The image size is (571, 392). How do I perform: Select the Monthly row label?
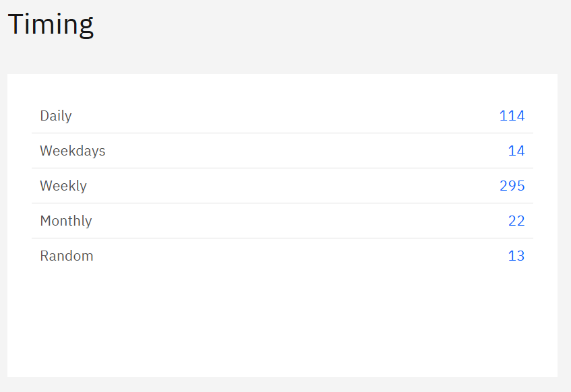pos(66,221)
